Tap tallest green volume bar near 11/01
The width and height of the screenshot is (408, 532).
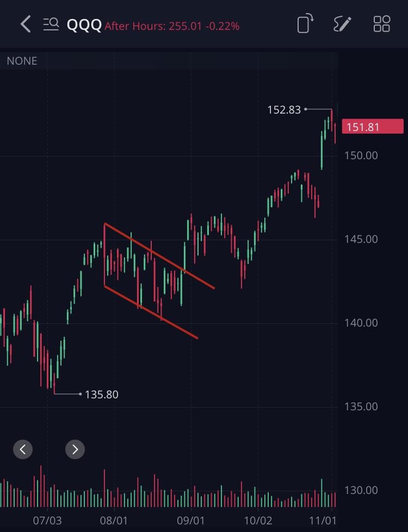point(322,493)
